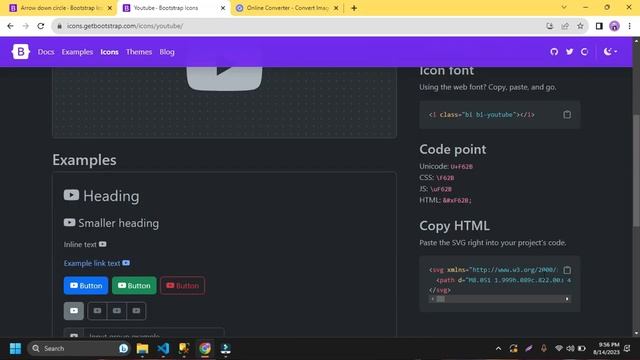Open the Blog nav item
Image resolution: width=640 pixels, height=360 pixels.
click(x=167, y=52)
